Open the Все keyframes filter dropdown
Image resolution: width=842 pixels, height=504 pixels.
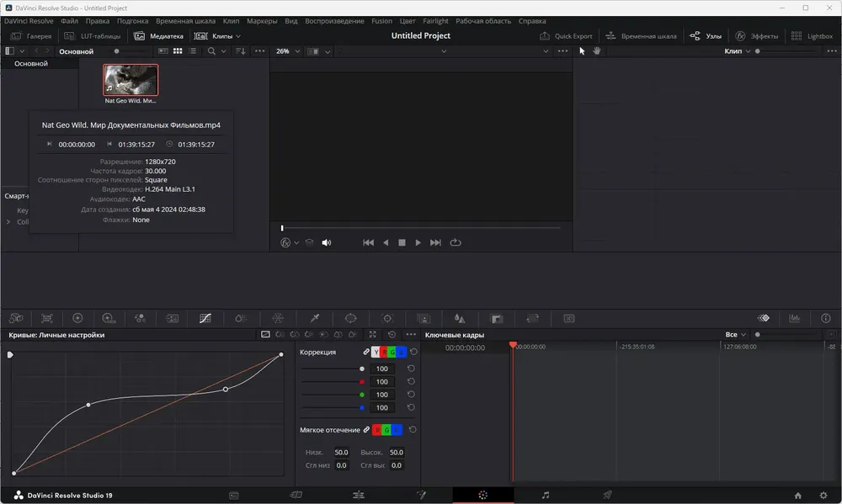(x=736, y=334)
